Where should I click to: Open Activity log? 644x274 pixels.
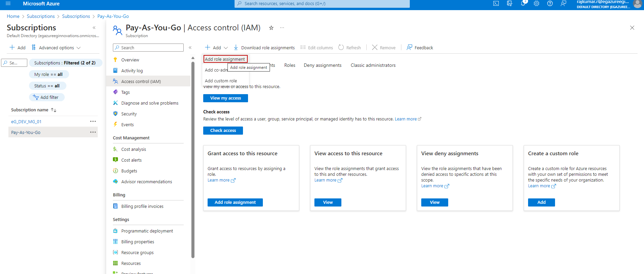(132, 71)
